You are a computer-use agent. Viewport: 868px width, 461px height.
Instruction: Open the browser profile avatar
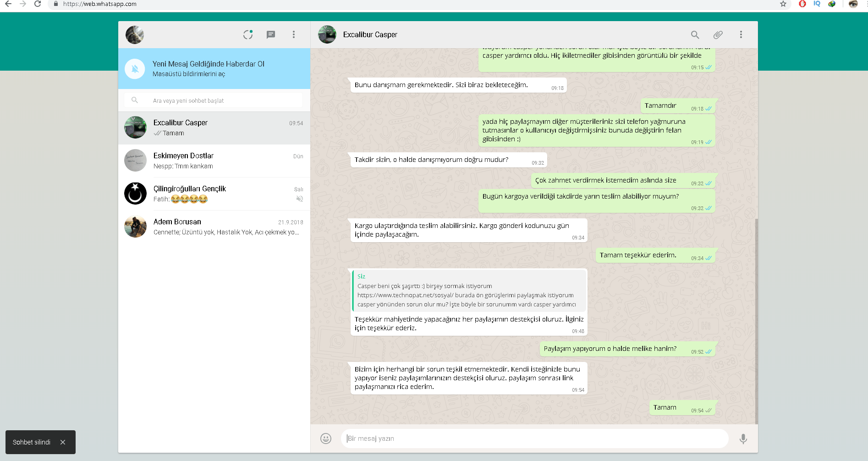pyautogui.click(x=853, y=4)
